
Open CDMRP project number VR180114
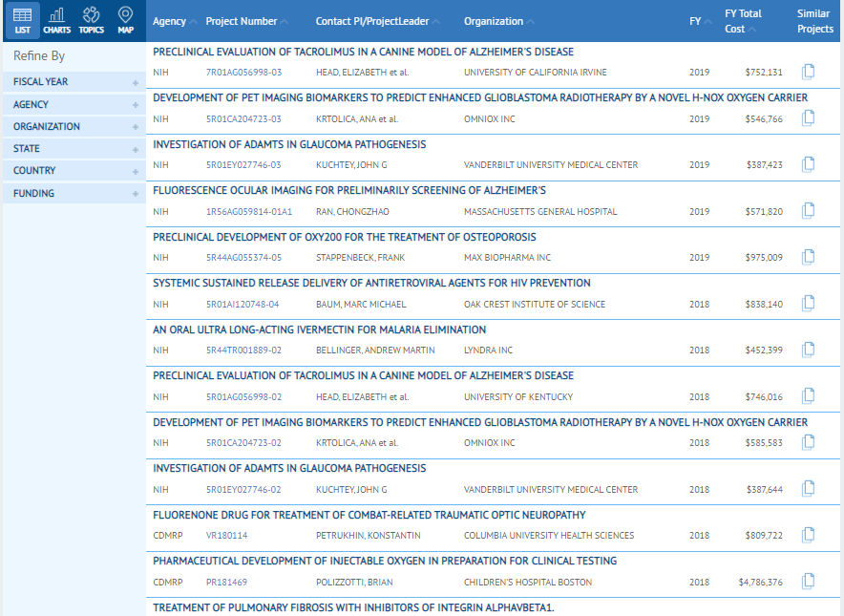[226, 535]
